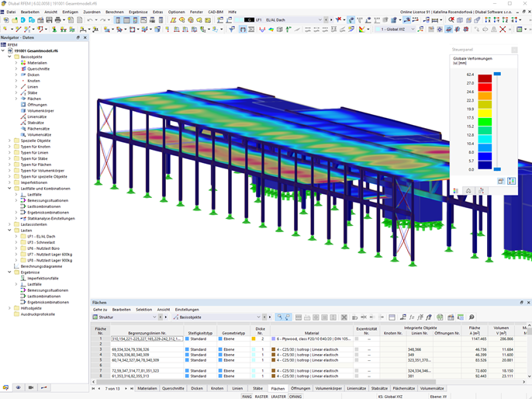
Task: Open the Selektion table menu
Action: [x=144, y=310]
